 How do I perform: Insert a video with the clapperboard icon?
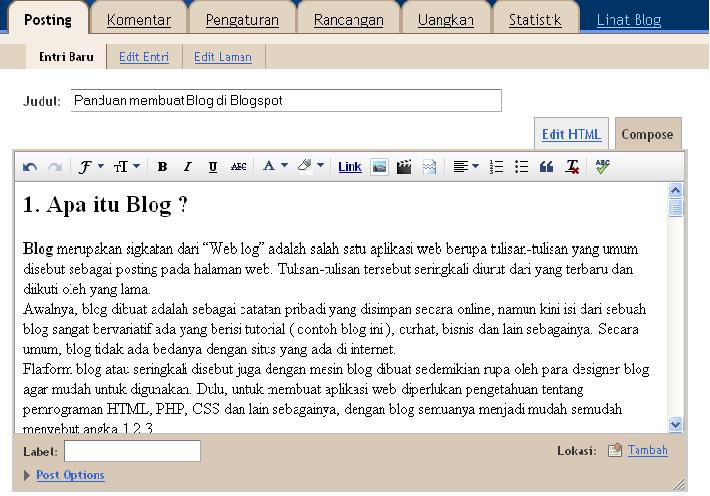(404, 167)
